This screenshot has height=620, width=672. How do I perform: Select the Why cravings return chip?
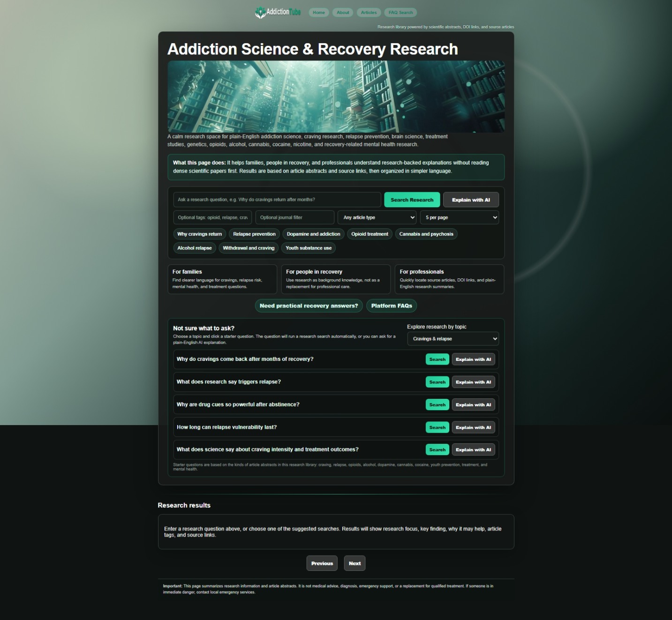[200, 234]
